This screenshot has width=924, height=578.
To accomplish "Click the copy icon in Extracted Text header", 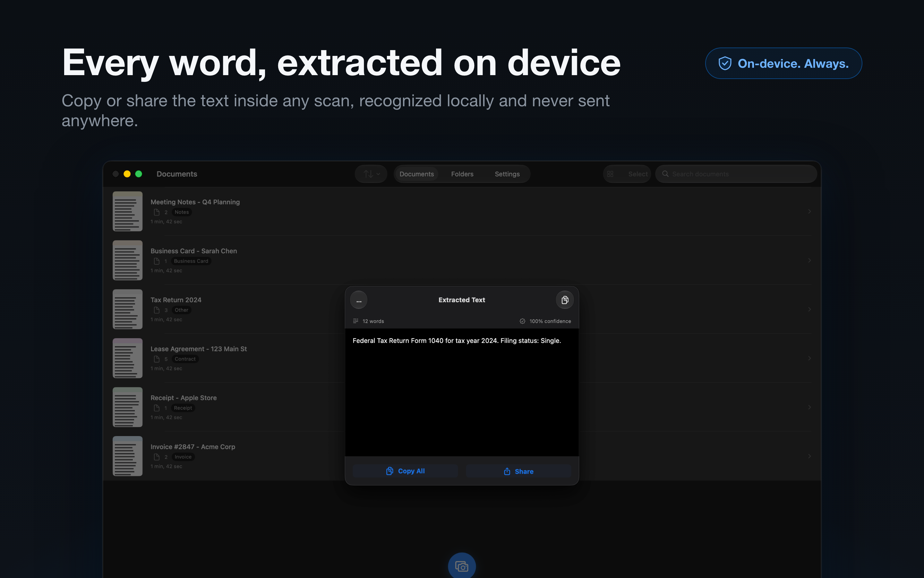I will click(x=565, y=300).
